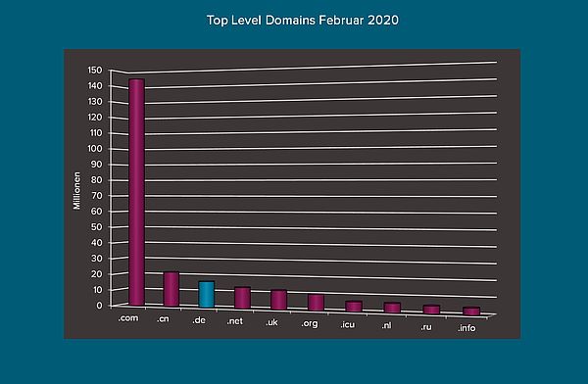Viewport: 588px width, 384px height.
Task: Click the 60 y-axis value
Action: [x=97, y=212]
